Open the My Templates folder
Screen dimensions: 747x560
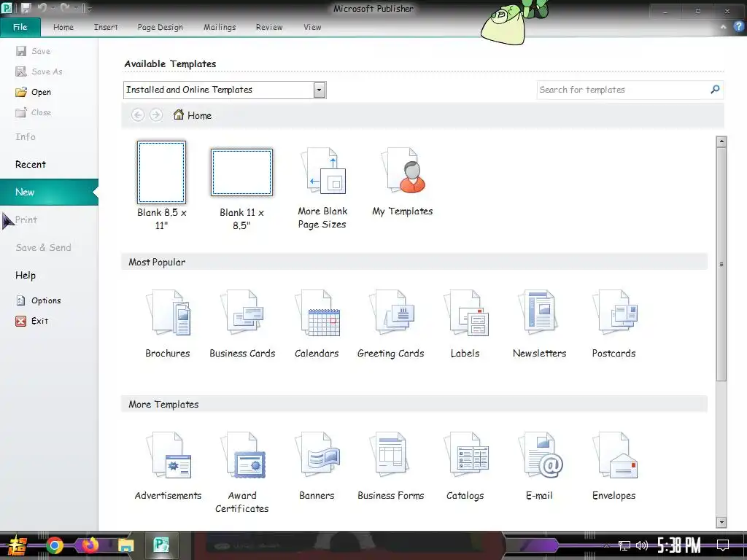coord(403,182)
